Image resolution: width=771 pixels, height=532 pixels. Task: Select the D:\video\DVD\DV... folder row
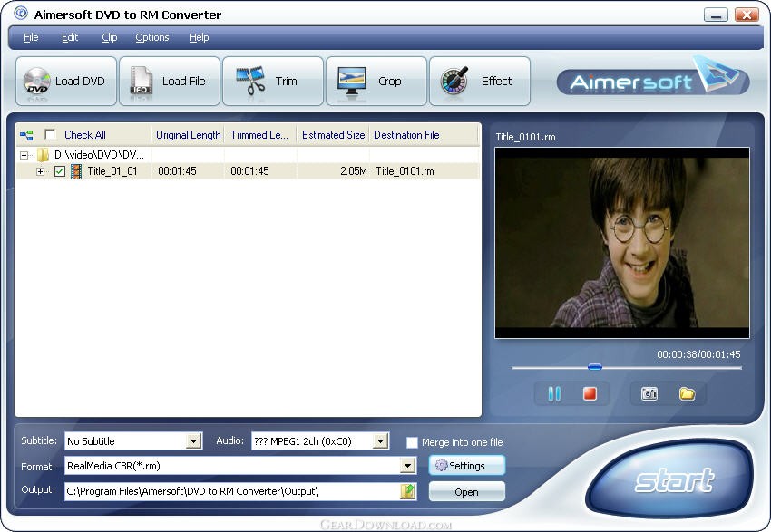(99, 155)
